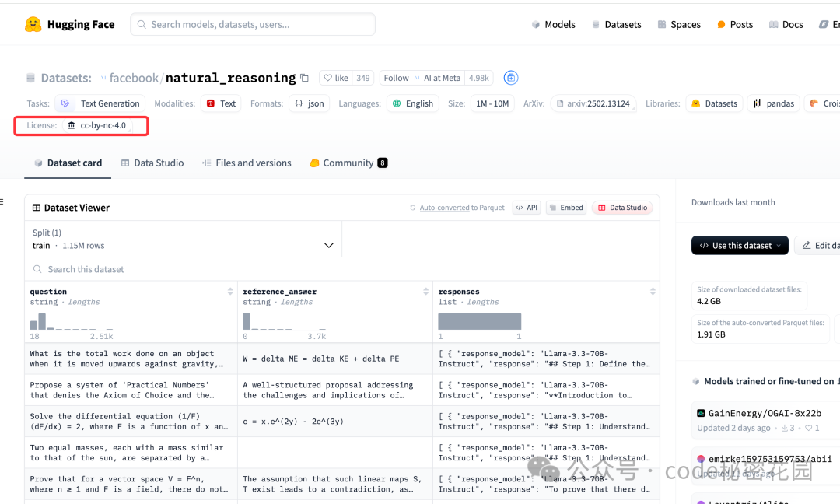This screenshot has width=840, height=504.
Task: Click the Text modality tag
Action: pyautogui.click(x=221, y=103)
